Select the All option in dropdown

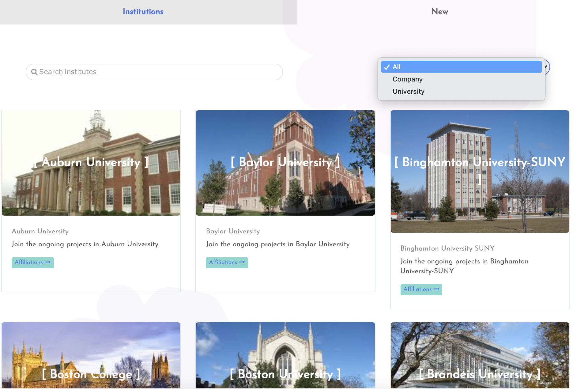click(461, 67)
